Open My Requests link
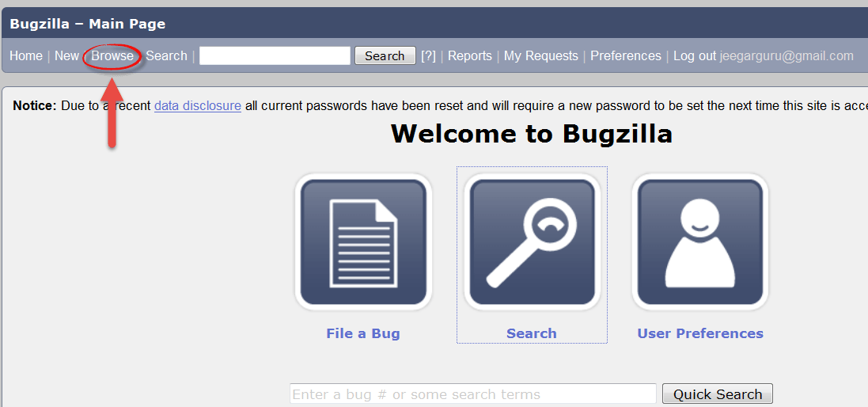 coord(541,56)
